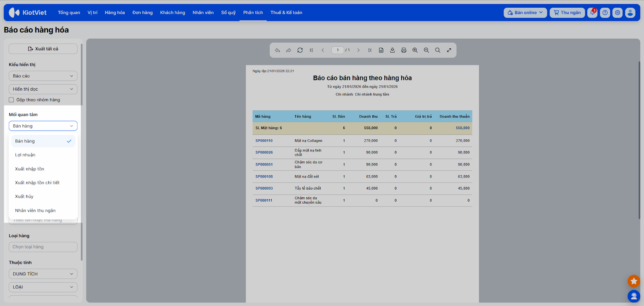Open the Báo cáo display type dropdown
Image resolution: width=644 pixels, height=306 pixels.
(x=43, y=76)
